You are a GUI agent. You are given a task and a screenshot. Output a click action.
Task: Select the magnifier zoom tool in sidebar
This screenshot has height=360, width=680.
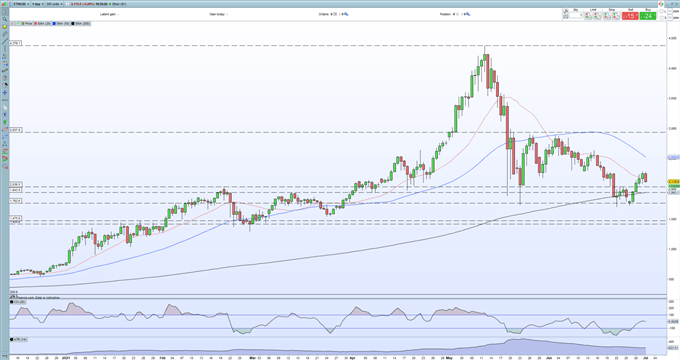pos(5,19)
